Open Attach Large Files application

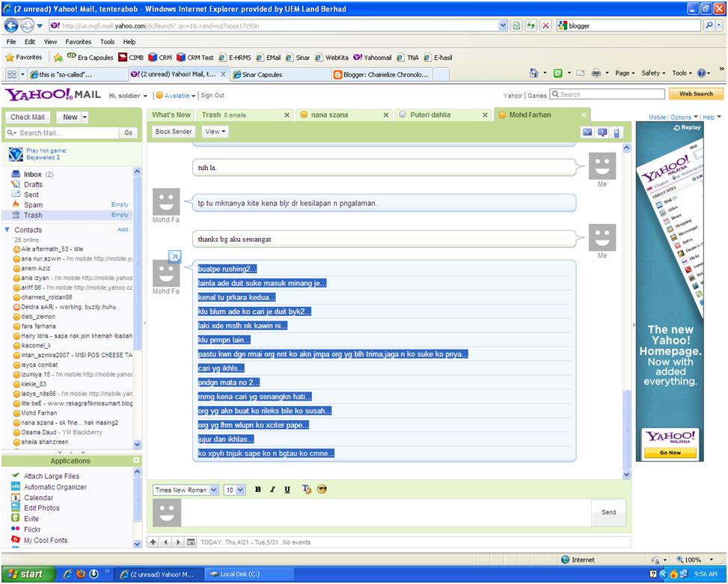click(52, 476)
